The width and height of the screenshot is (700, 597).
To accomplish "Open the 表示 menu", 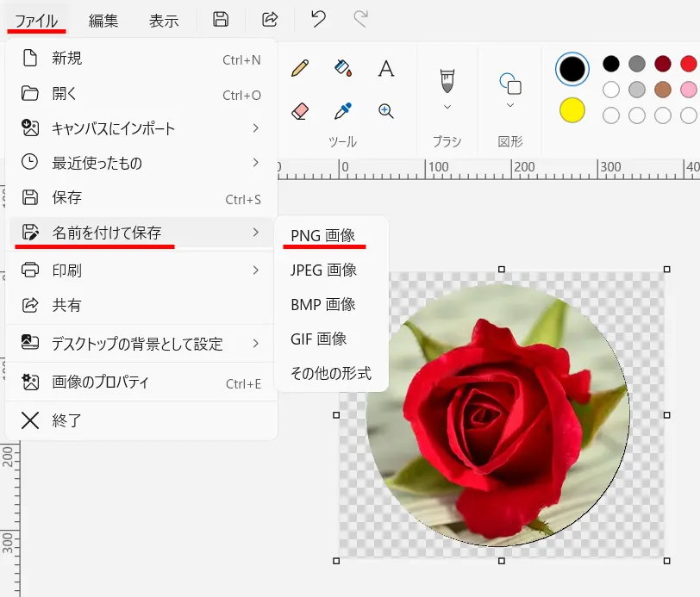I will tap(164, 21).
